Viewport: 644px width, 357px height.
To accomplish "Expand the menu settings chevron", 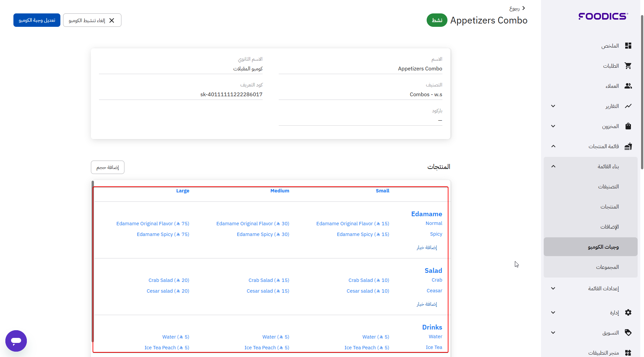I will click(553, 289).
